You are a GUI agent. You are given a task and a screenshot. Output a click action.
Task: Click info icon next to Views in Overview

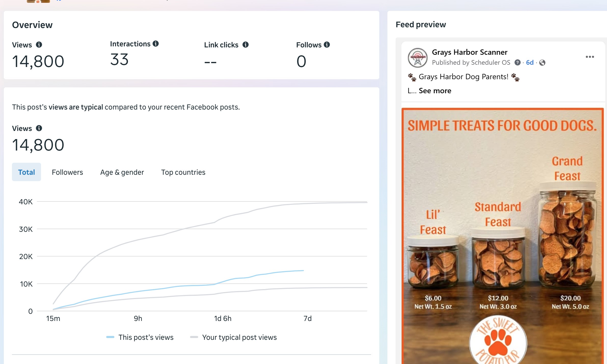39,45
